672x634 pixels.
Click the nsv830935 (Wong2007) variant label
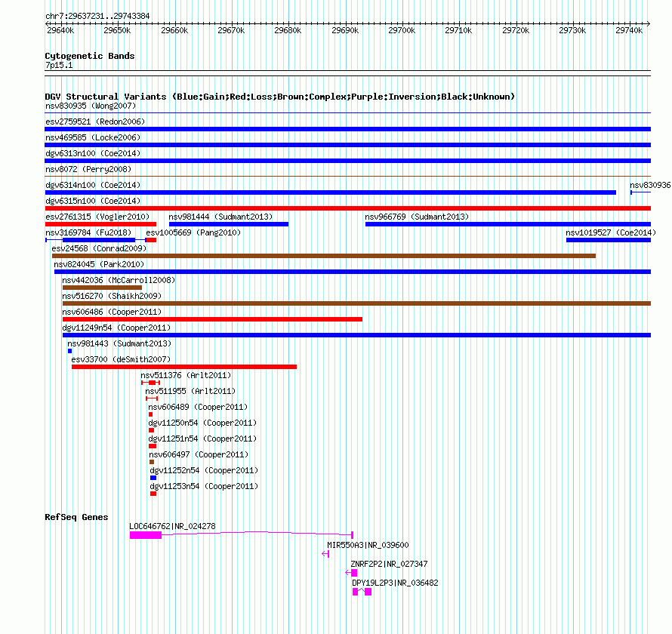[91, 106]
